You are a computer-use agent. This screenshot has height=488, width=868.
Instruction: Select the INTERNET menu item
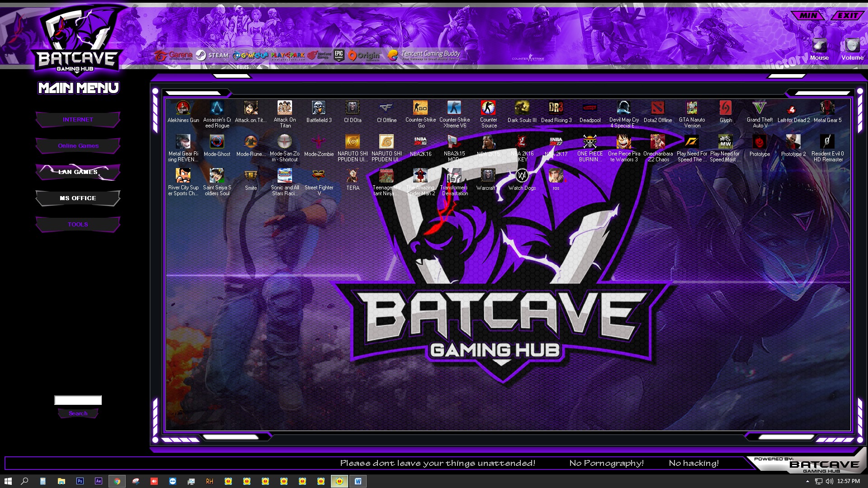(78, 120)
